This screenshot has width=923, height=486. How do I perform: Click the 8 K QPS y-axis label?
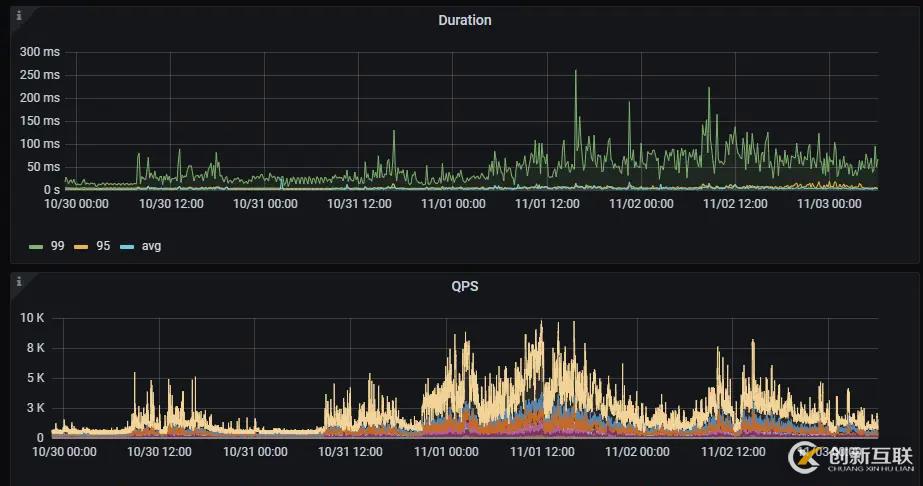pyautogui.click(x=35, y=348)
